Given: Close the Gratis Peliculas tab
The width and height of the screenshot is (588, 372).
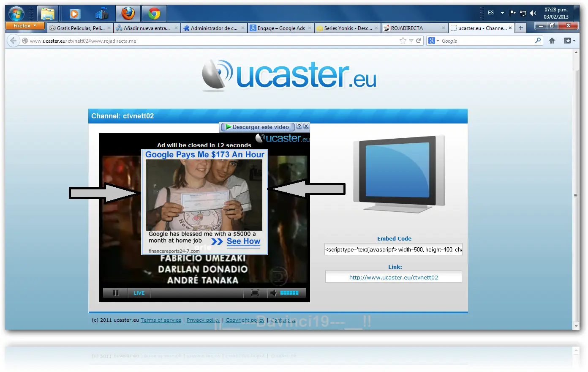Looking at the screenshot, I should [109, 28].
